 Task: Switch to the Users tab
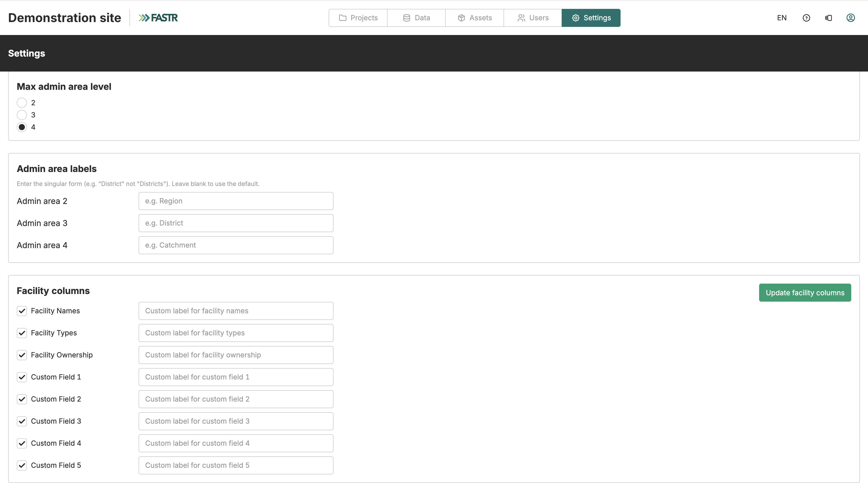click(533, 18)
